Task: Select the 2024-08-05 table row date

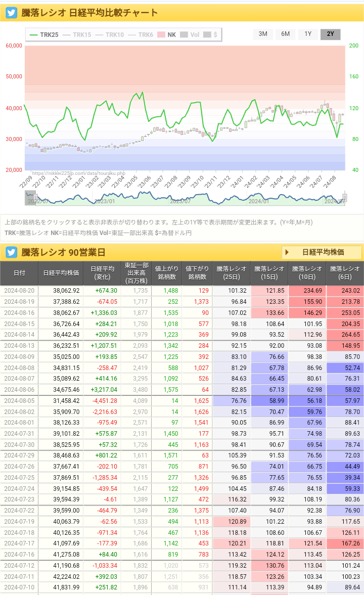Action: click(19, 401)
